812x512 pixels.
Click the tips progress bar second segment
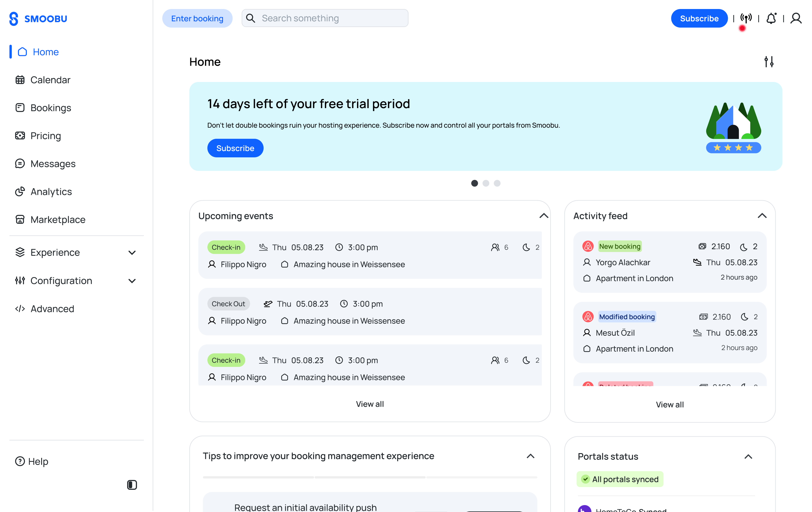370,477
